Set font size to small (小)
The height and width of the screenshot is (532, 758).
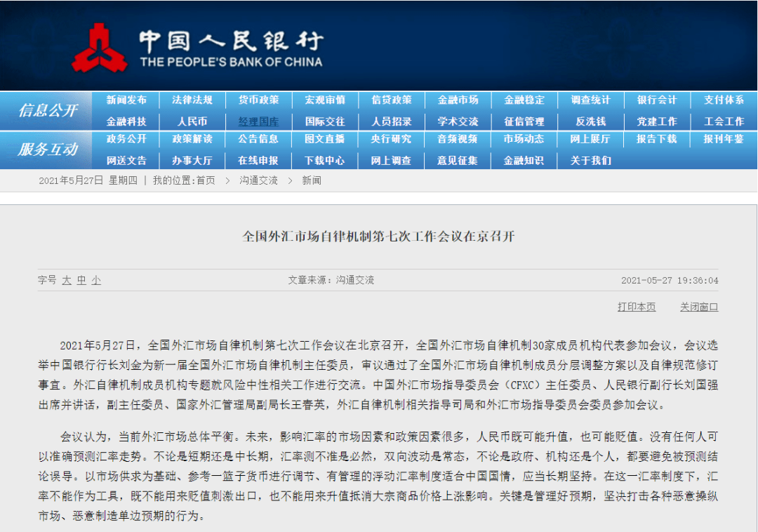tap(96, 280)
